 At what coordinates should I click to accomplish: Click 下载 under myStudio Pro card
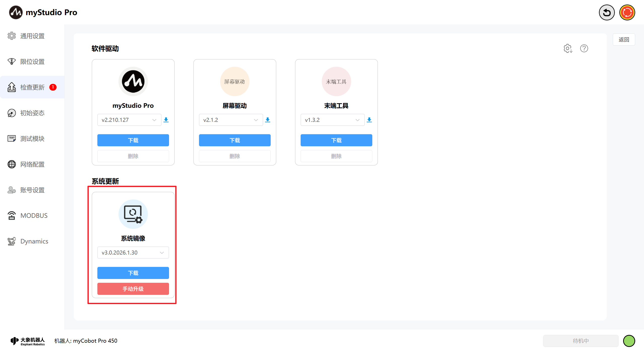pos(133,140)
